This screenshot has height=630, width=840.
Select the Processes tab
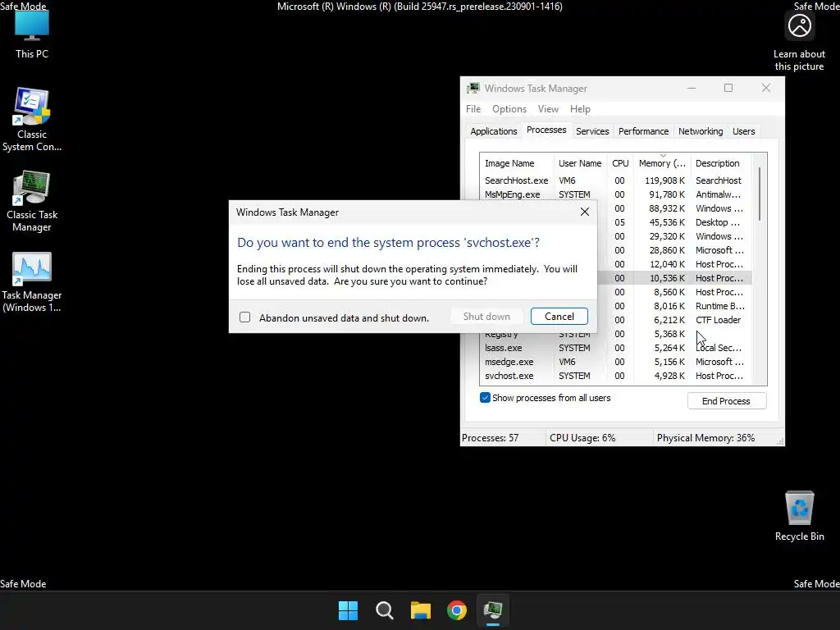click(546, 130)
